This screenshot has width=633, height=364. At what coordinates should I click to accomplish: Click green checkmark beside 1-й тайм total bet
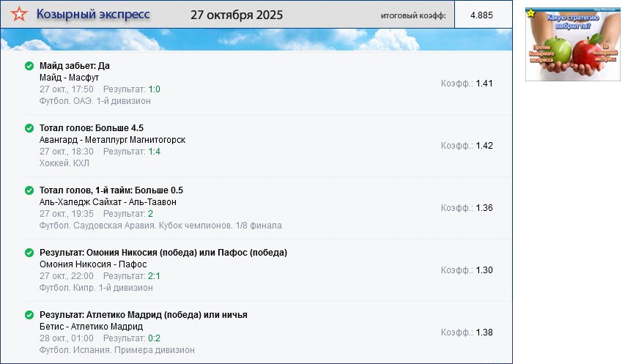pyautogui.click(x=29, y=190)
